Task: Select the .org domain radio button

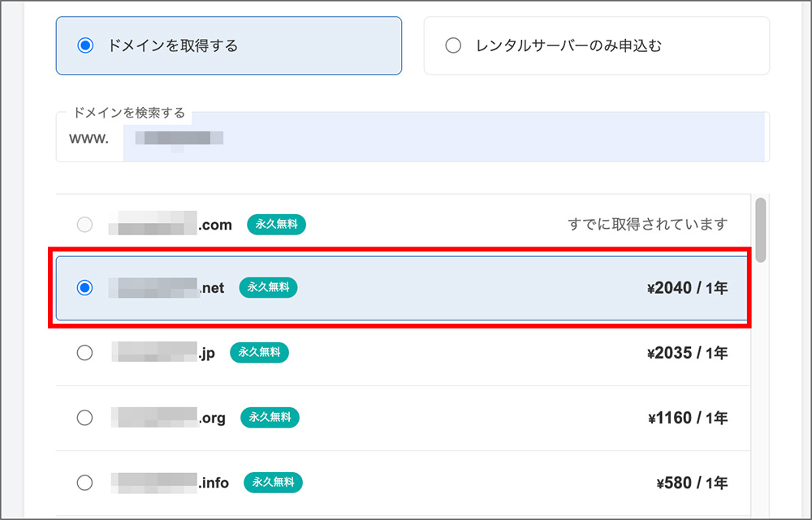Action: (84, 418)
